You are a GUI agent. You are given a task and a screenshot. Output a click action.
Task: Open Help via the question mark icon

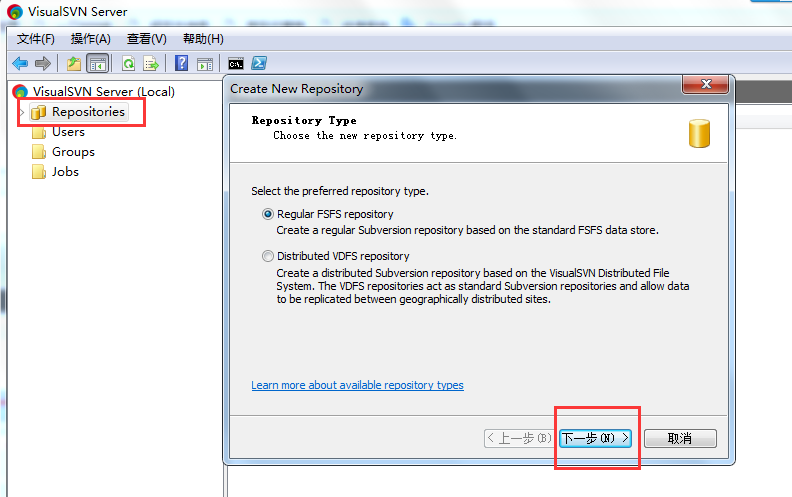[181, 64]
